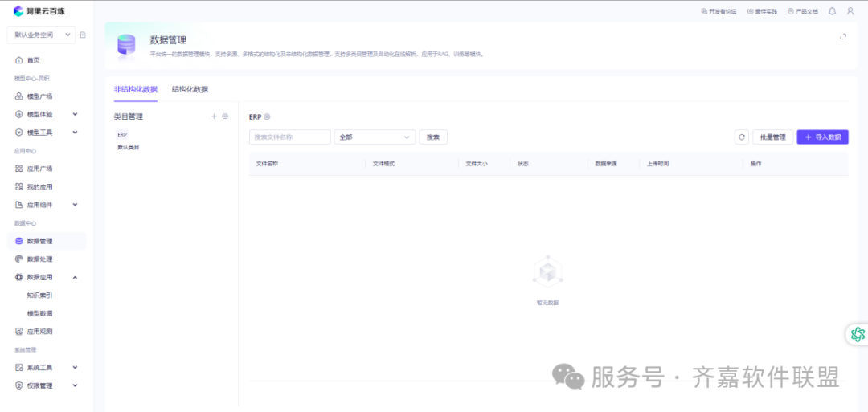Screen dimensions: 868x412
Task: Click the 搜索 button
Action: click(433, 137)
